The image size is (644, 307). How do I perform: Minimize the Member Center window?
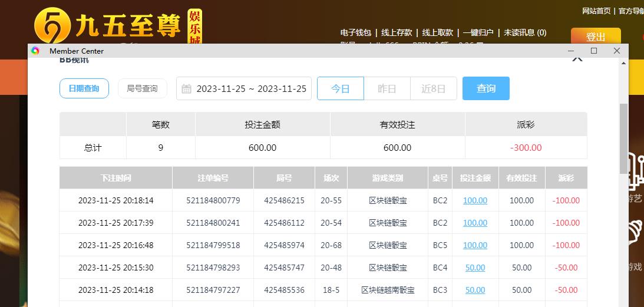pos(571,51)
